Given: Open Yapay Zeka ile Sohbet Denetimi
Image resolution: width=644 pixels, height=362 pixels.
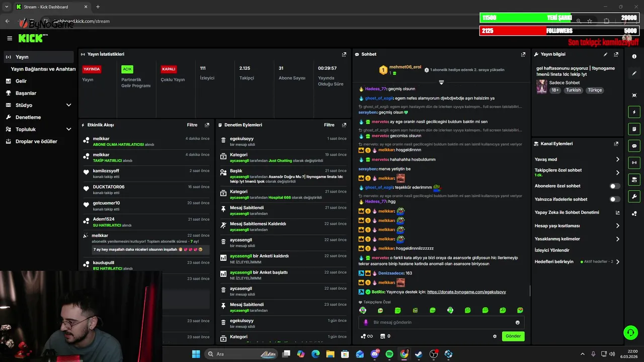Looking at the screenshot, I should coord(577,212).
